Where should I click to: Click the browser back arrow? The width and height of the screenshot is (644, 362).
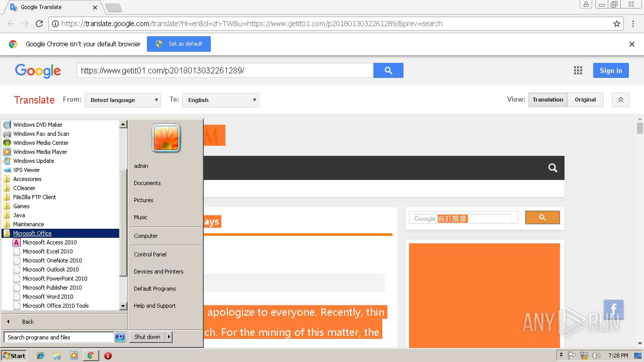point(11,24)
